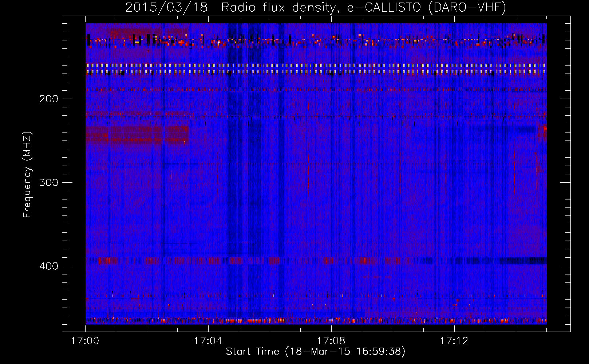Click the 17:12 time tick label

pyautogui.click(x=454, y=341)
